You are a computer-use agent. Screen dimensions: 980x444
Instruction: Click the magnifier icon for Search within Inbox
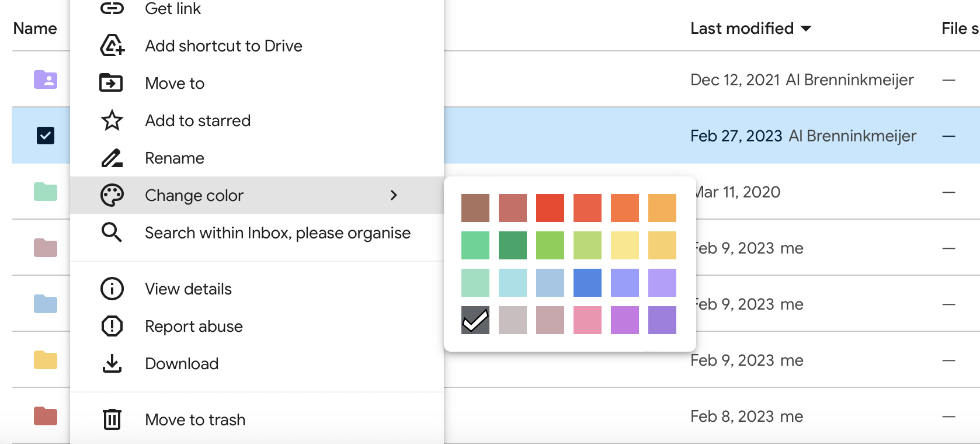click(x=112, y=233)
